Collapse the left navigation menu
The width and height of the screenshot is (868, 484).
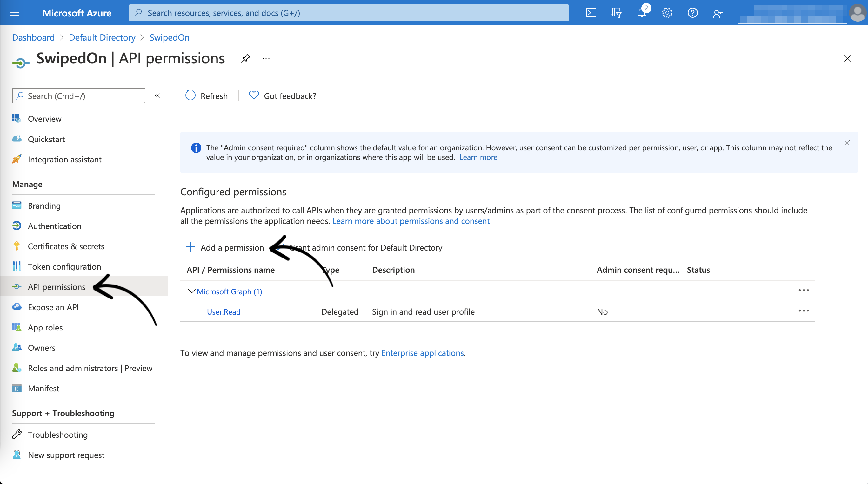pyautogui.click(x=157, y=96)
